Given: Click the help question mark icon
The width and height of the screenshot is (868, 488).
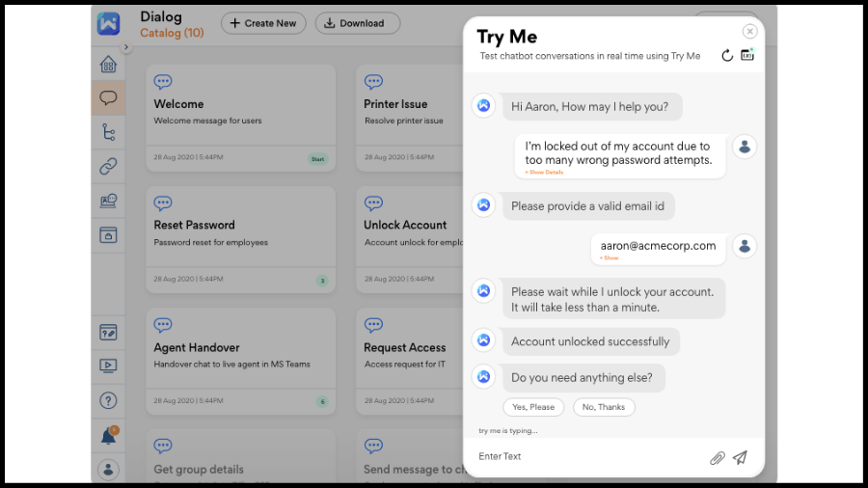Looking at the screenshot, I should [x=108, y=400].
